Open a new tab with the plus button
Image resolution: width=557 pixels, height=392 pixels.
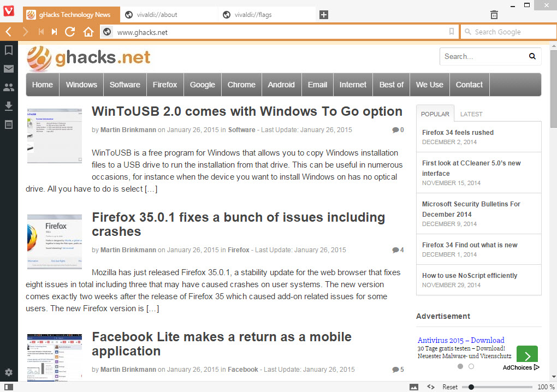click(x=323, y=15)
